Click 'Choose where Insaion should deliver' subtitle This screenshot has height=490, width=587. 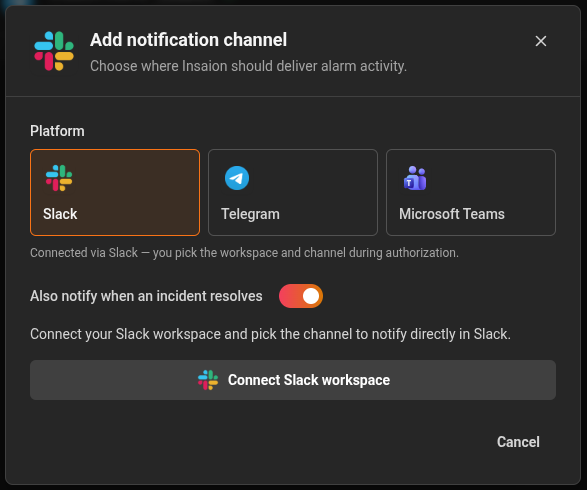248,66
